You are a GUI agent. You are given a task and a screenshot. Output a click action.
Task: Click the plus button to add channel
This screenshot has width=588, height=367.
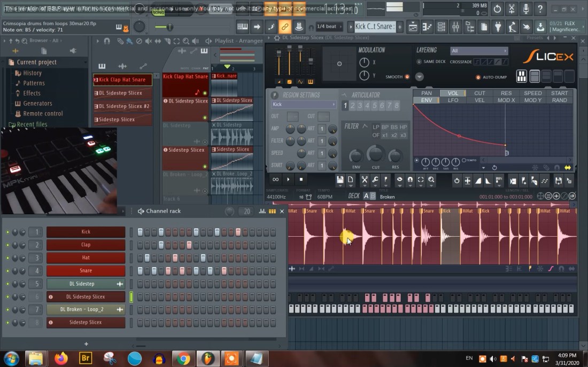[86, 343]
